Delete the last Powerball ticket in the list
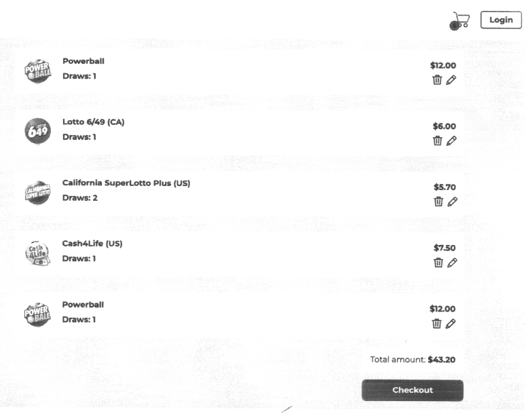The image size is (532, 414). click(437, 323)
